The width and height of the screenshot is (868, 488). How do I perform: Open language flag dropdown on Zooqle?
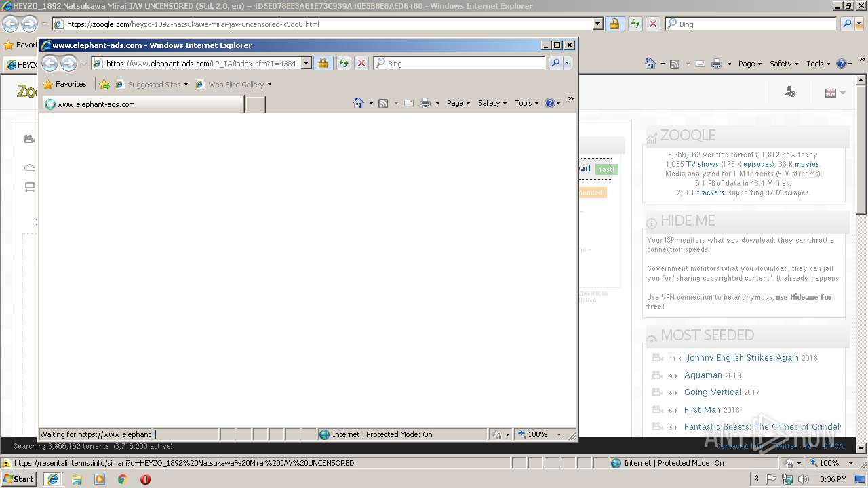835,93
